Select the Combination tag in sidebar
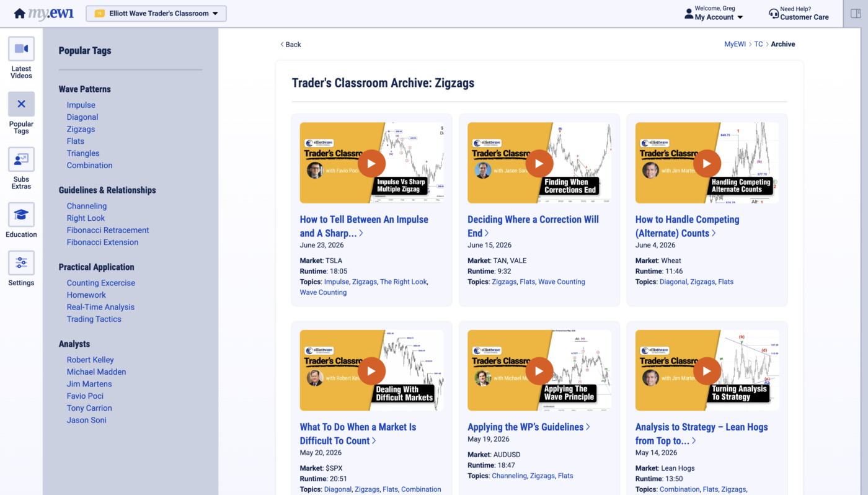868x495 pixels. (90, 166)
